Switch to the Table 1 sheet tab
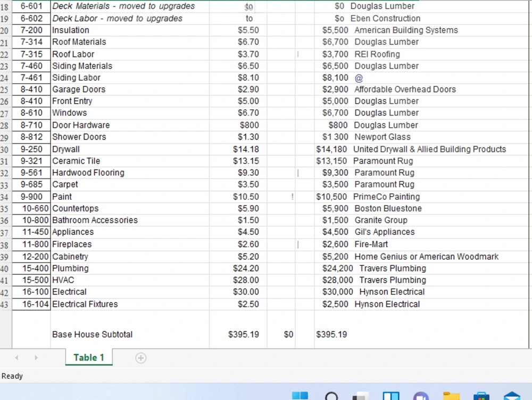This screenshot has width=532, height=400. [x=89, y=357]
